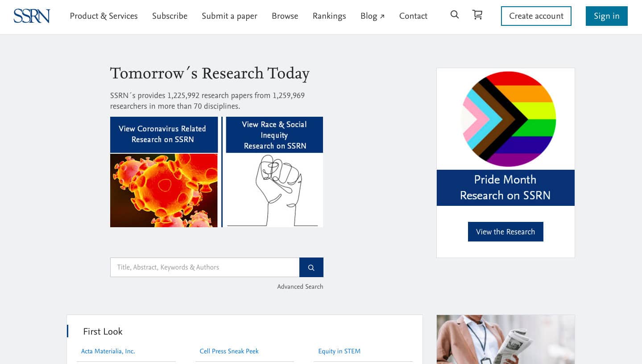The height and width of the screenshot is (364, 642).
Task: Open the Cell Press Sneak Peek link
Action: tap(229, 351)
